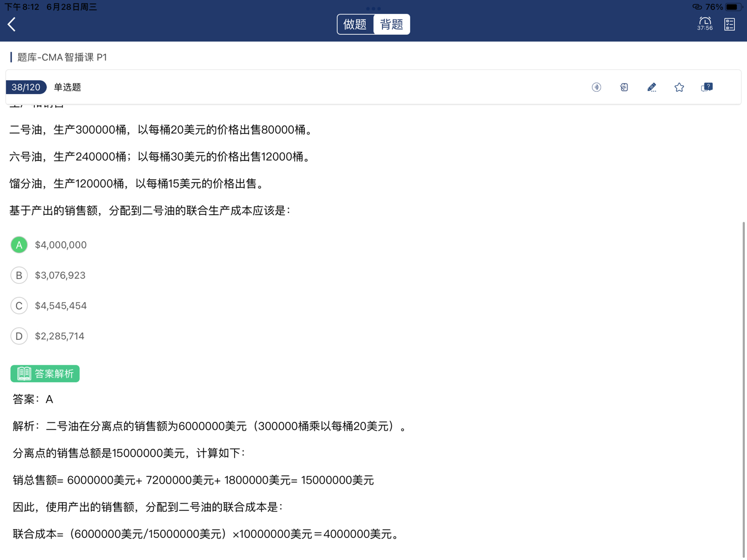This screenshot has width=747, height=560.
Task: Open the notes clipboard icon
Action: 624,87
